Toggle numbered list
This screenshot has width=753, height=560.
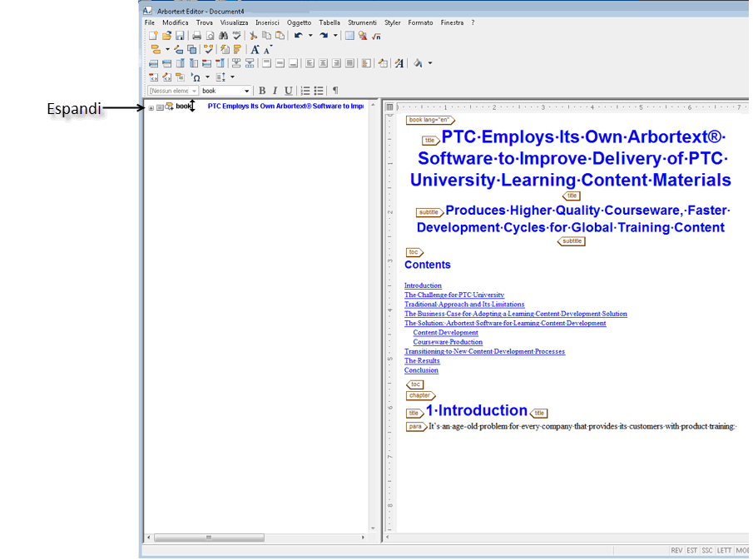pos(305,91)
